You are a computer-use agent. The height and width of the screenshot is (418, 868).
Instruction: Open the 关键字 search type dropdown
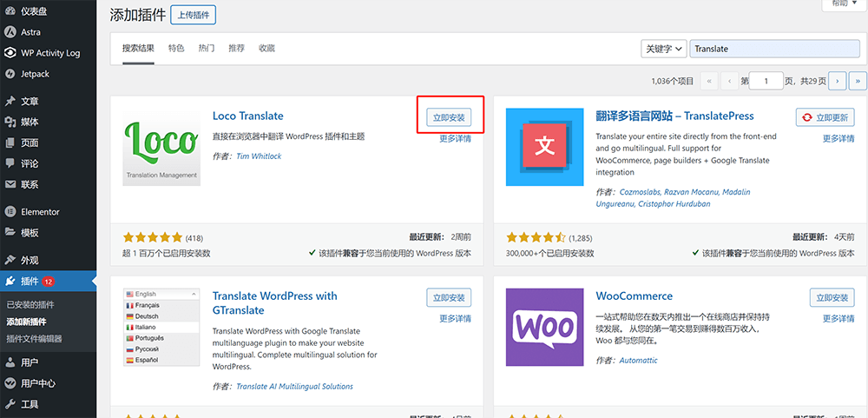[664, 49]
